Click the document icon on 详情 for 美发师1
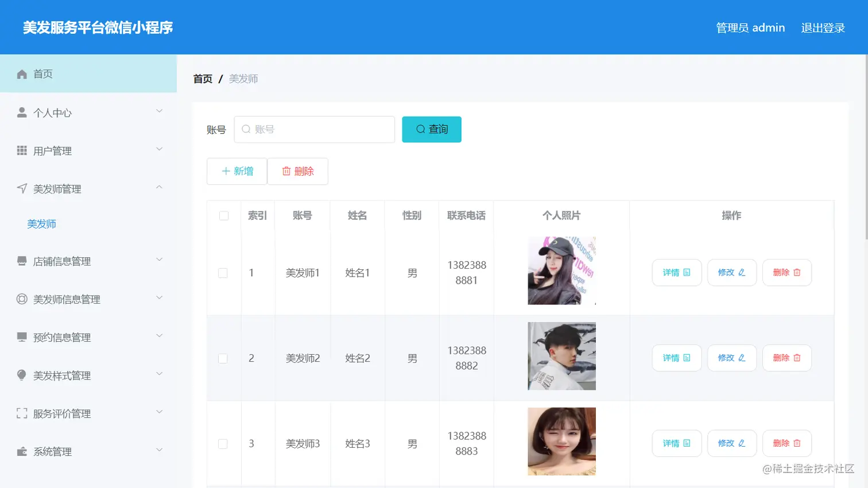Image resolution: width=868 pixels, height=488 pixels. 687,273
